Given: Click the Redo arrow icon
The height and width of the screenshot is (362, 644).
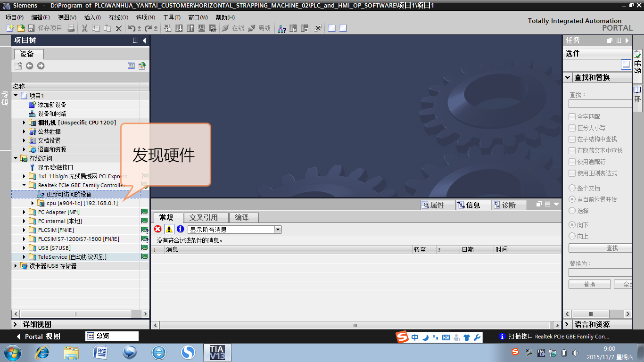Looking at the screenshot, I should pos(149,28).
